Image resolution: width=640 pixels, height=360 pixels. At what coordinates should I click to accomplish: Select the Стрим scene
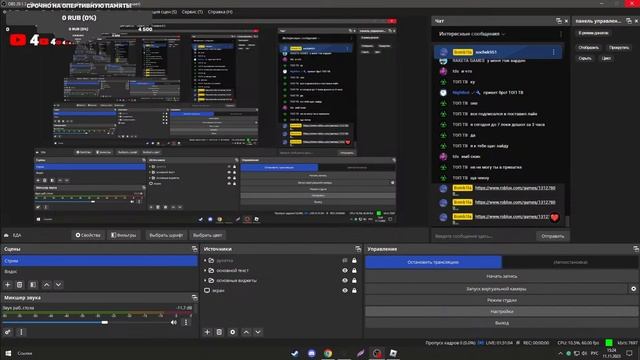(x=100, y=260)
